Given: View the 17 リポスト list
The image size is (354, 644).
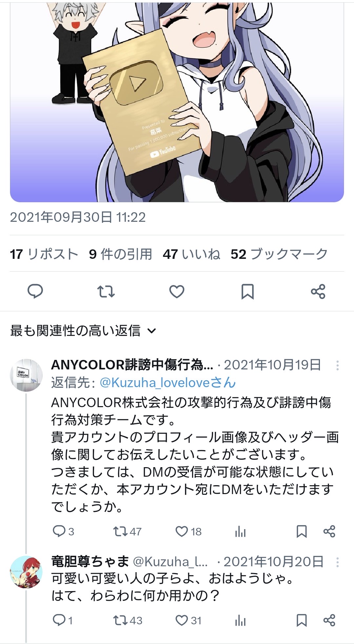Looking at the screenshot, I should 44,254.
